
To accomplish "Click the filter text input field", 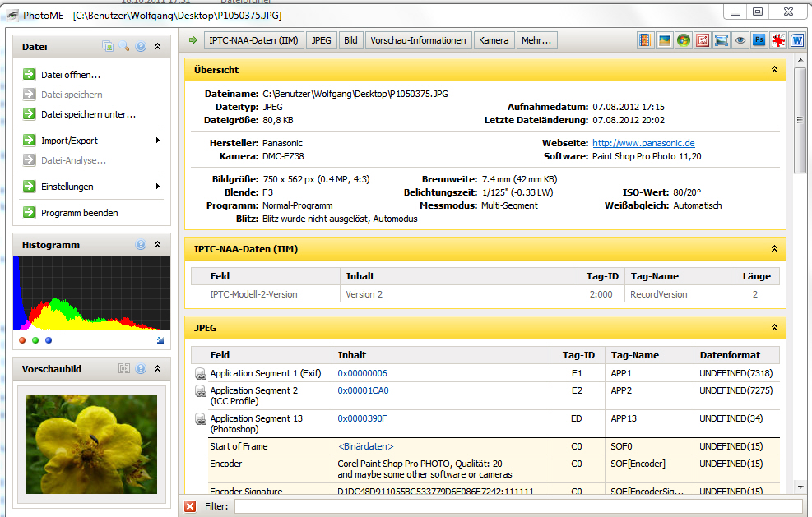I will 518,506.
